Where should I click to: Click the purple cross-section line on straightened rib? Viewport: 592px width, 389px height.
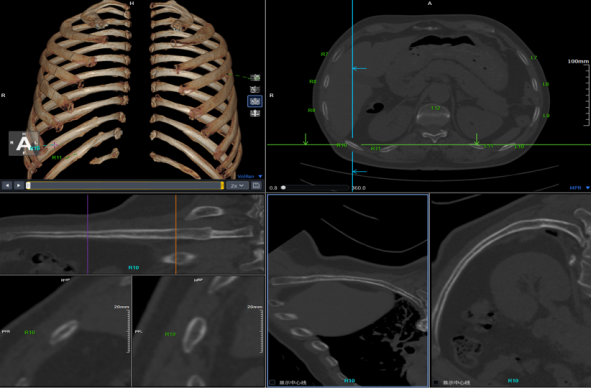pyautogui.click(x=88, y=234)
